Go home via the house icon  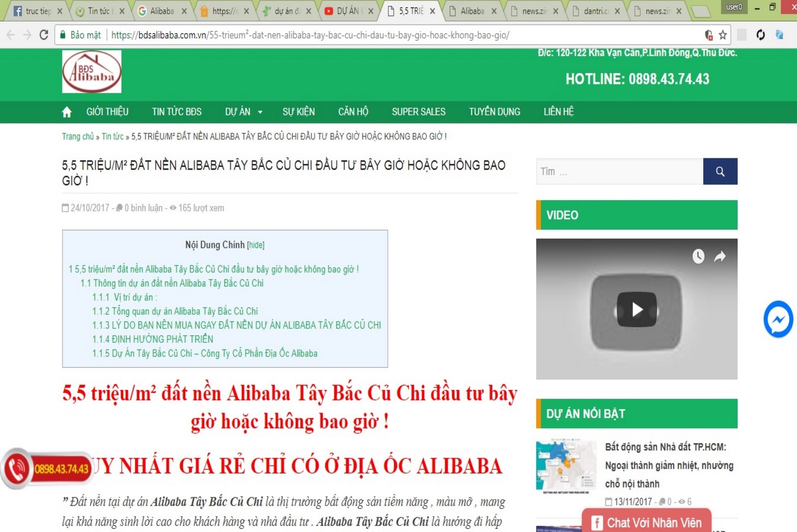[67, 112]
